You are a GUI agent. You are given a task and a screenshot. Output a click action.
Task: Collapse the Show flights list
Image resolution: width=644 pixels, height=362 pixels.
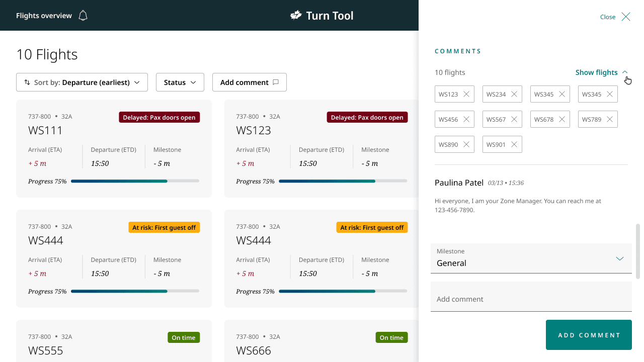pos(602,72)
